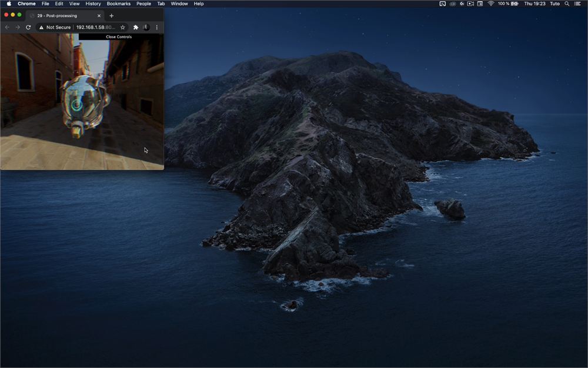Click the helmet model in the 3D scene
The image size is (588, 368).
(x=84, y=105)
